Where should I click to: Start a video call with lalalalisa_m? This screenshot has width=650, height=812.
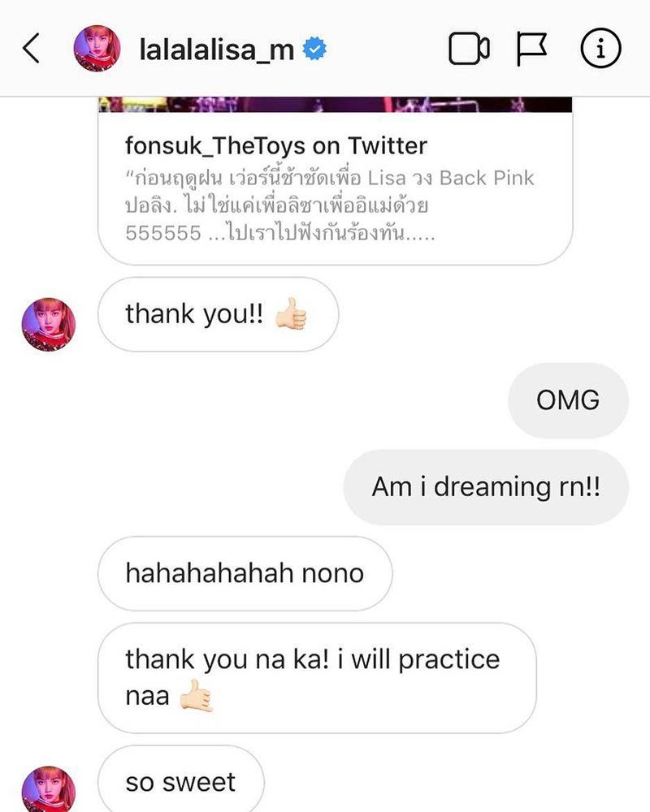(469, 49)
